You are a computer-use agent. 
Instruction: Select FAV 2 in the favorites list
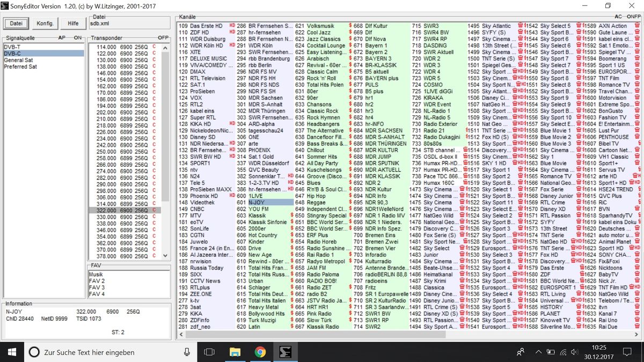(x=97, y=281)
